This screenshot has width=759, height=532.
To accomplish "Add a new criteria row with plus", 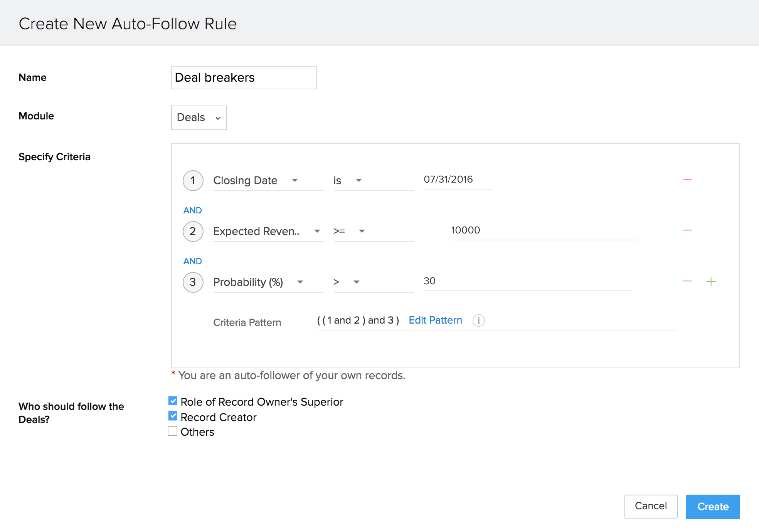I will pos(711,282).
